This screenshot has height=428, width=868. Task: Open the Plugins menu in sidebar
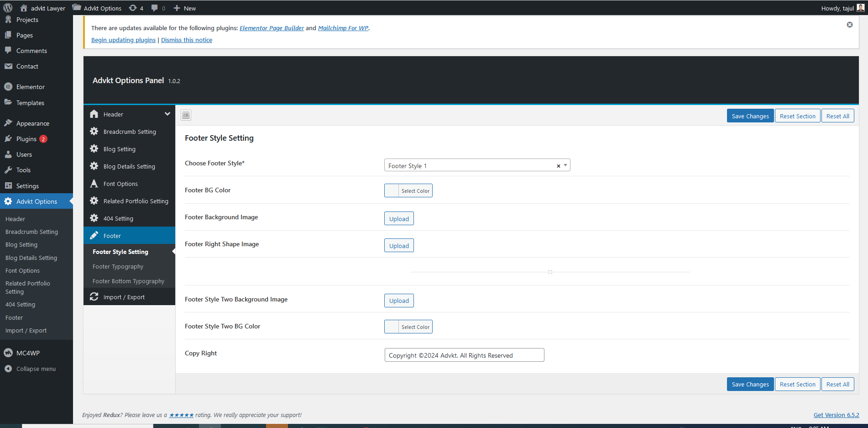tap(26, 139)
